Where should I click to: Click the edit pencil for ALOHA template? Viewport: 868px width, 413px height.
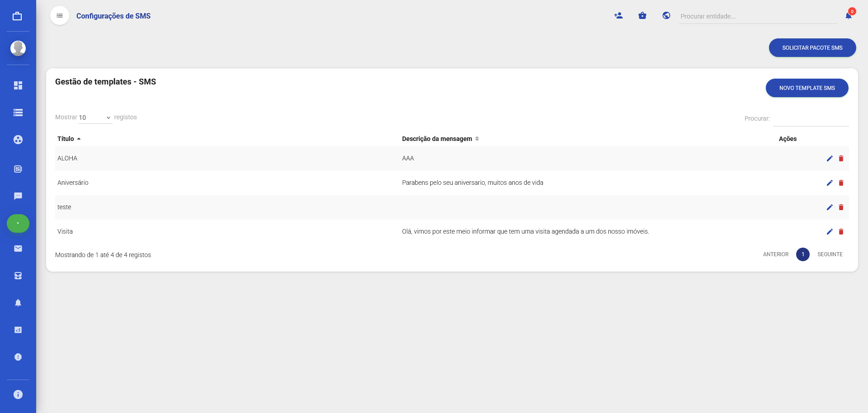click(830, 159)
